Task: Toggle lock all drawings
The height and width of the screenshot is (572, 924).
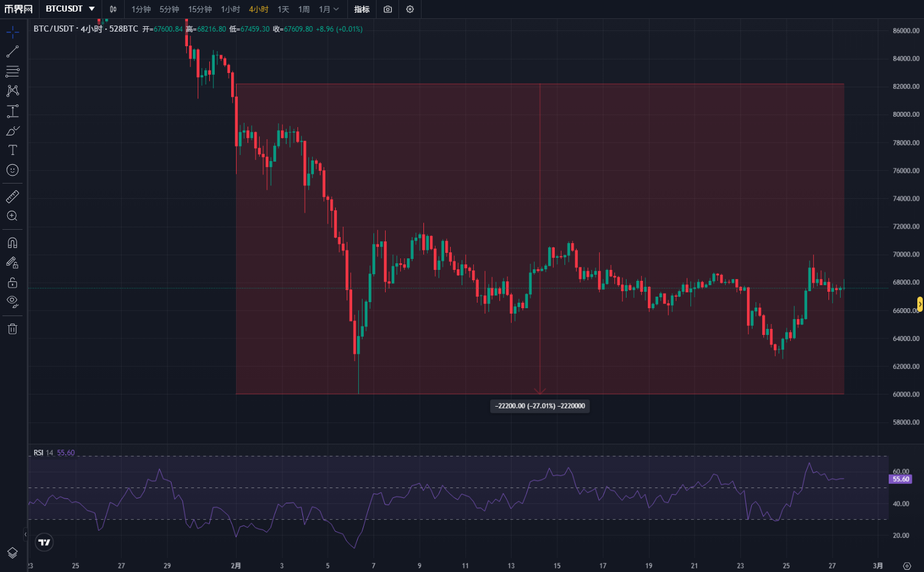Action: [x=12, y=283]
